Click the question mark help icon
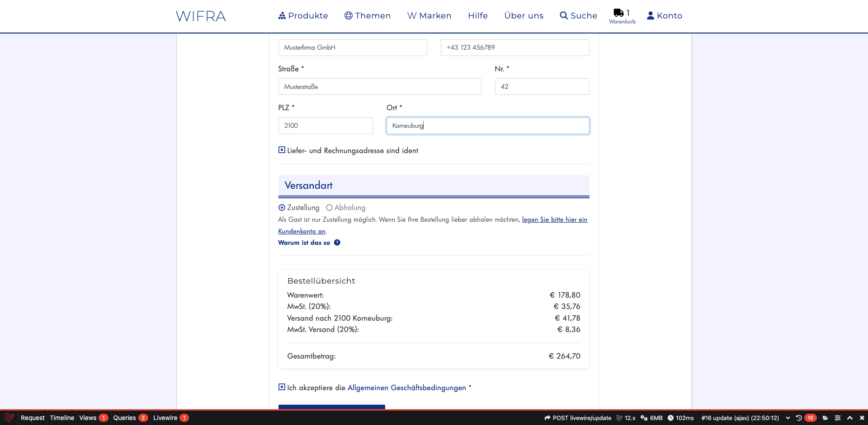This screenshot has height=425, width=868. [x=337, y=243]
